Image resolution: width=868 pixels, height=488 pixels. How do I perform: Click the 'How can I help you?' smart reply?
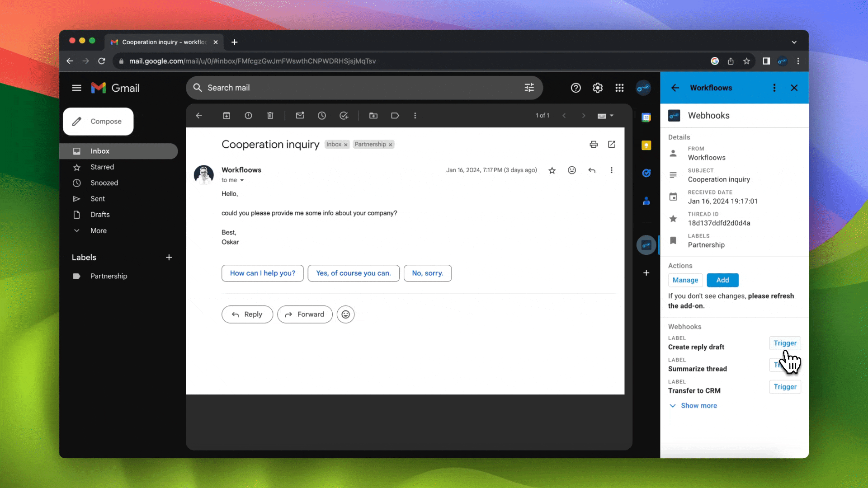pyautogui.click(x=262, y=273)
